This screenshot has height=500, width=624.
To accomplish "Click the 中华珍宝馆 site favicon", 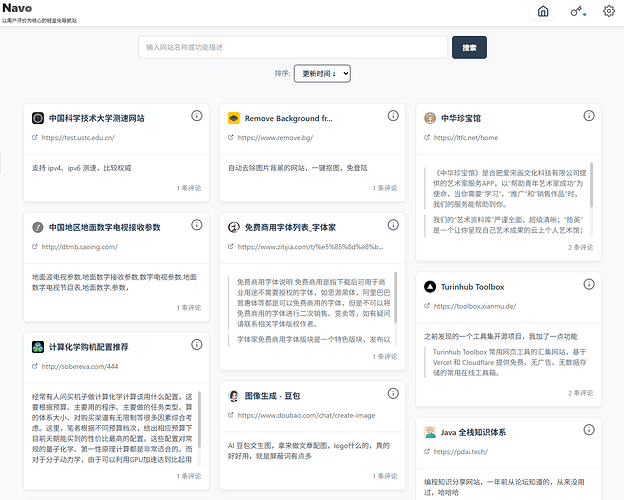I will click(x=430, y=118).
